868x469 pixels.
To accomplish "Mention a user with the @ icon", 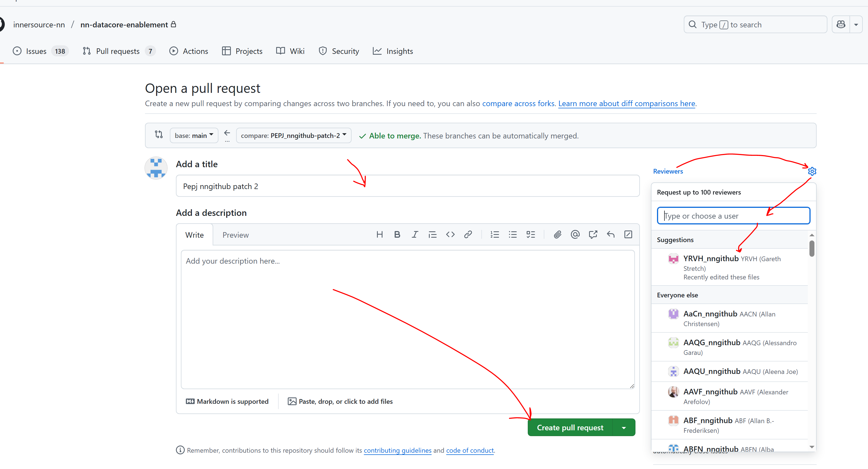I will (x=575, y=235).
